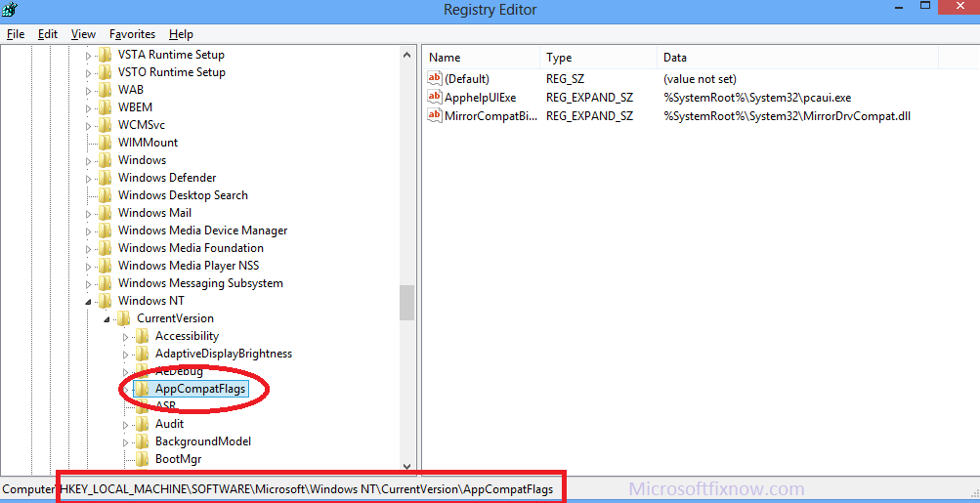Expand the VSTO Runtime Setup key
980x503 pixels.
[x=88, y=72]
